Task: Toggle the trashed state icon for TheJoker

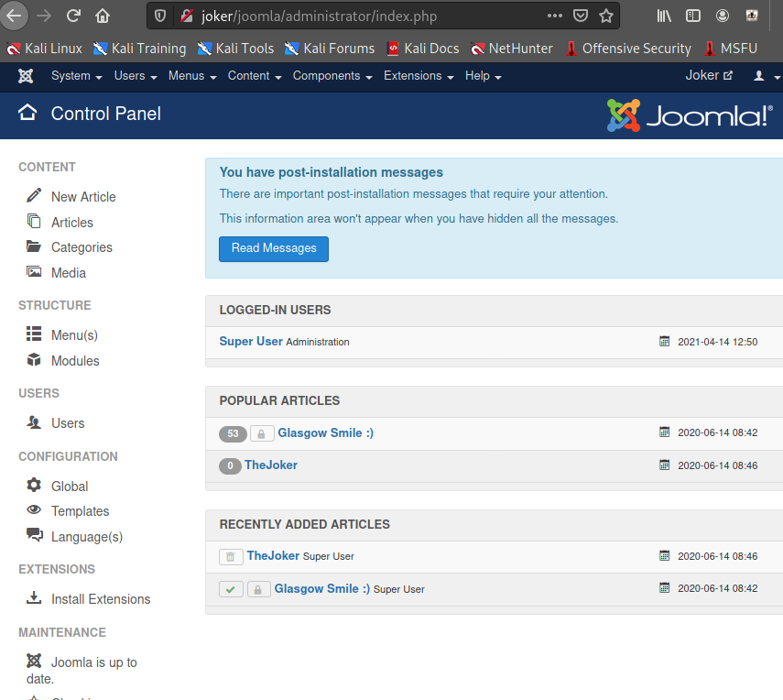Action: [231, 556]
